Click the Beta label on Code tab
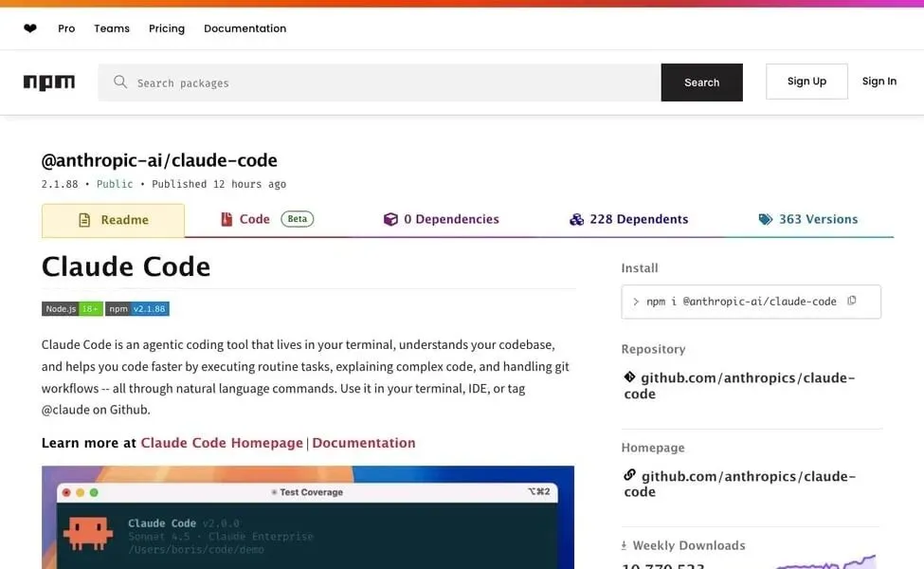 [x=297, y=219]
